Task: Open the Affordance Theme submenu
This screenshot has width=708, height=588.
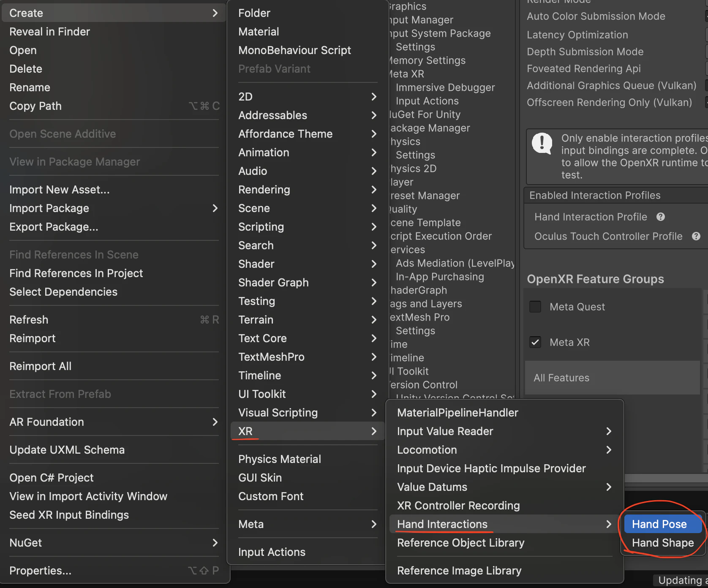Action: 308,134
